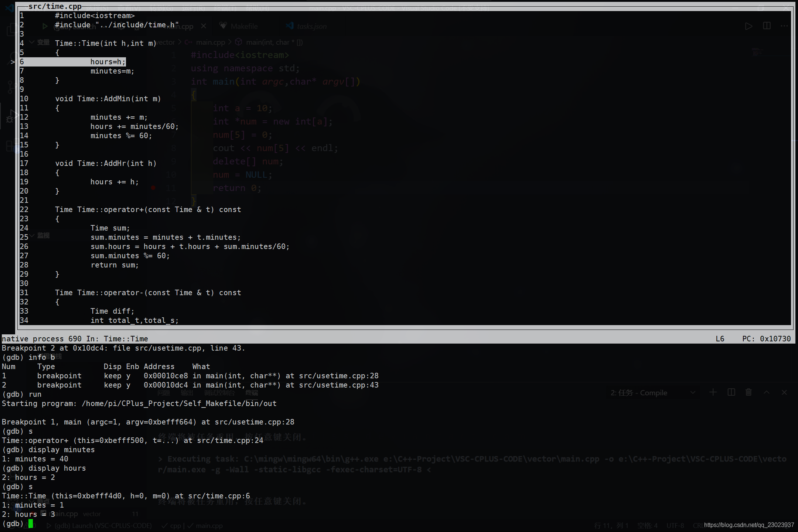This screenshot has width=798, height=532.
Task: Open the '2: 任务 - Compile' terminal dropdown
Action: click(x=653, y=393)
